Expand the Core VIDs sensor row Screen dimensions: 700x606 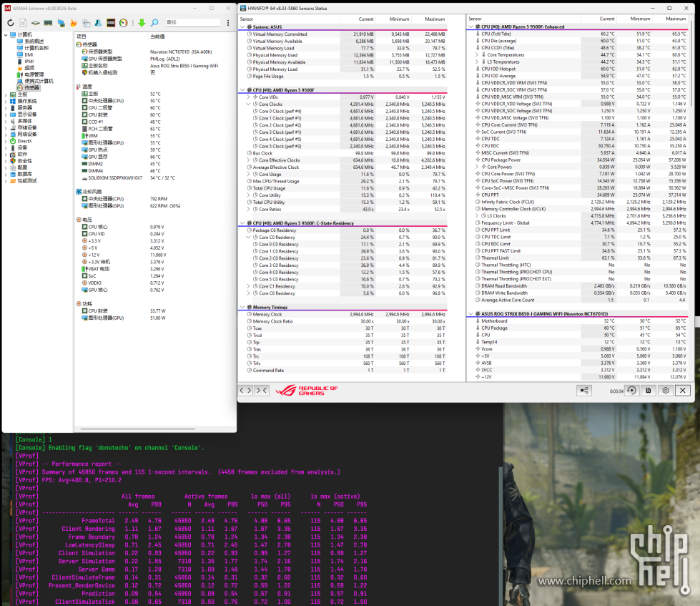[248, 97]
